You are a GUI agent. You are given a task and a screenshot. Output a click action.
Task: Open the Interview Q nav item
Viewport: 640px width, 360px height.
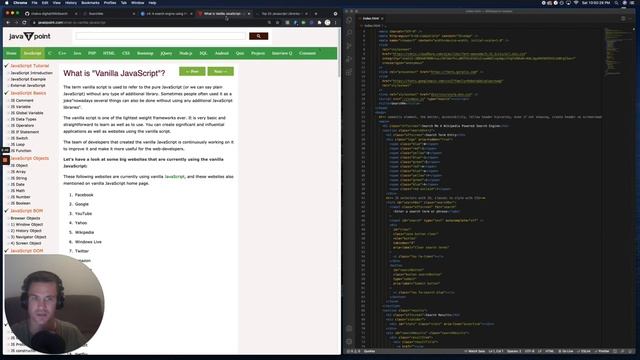click(x=282, y=53)
